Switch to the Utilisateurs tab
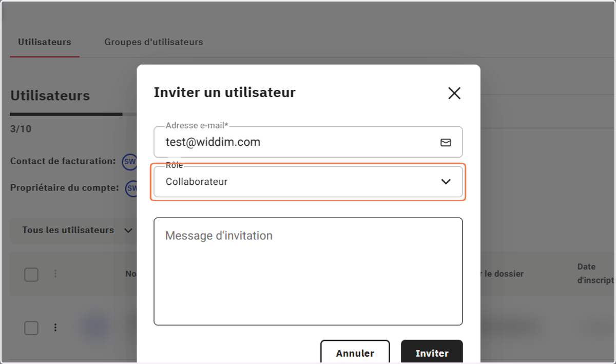The image size is (616, 364). tap(45, 42)
